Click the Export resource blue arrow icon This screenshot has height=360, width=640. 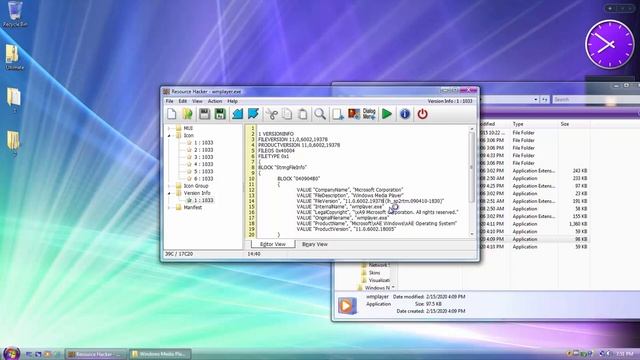[x=253, y=114]
